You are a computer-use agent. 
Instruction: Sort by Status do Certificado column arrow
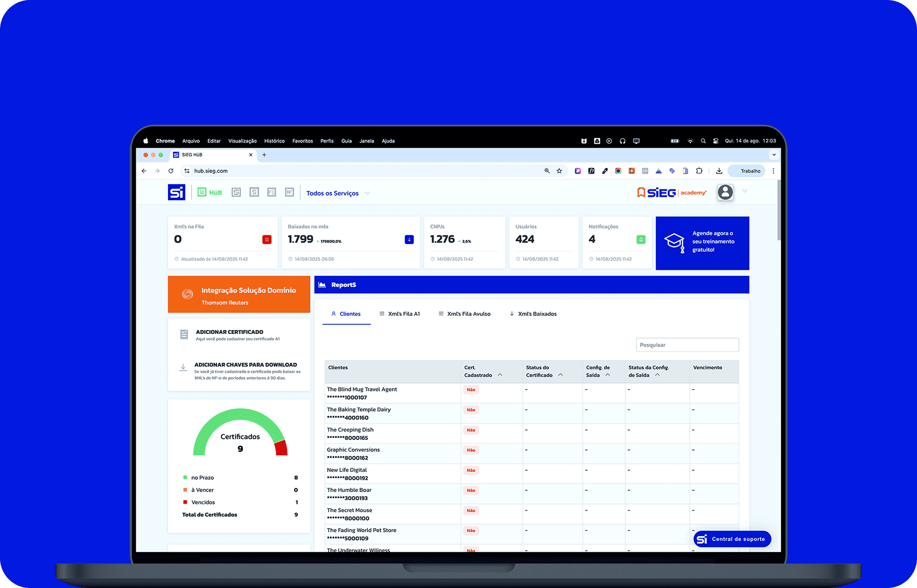tap(560, 375)
